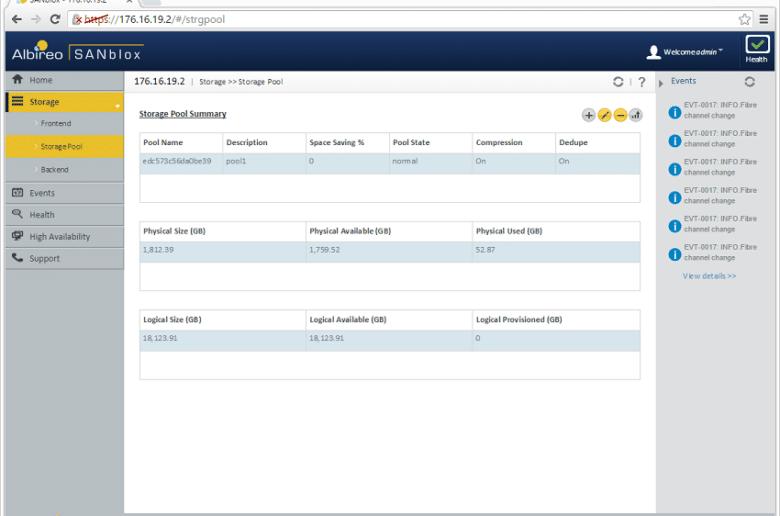Viewport: 780px width, 516px height.
Task: Open pool statistics chart icon
Action: (636, 115)
